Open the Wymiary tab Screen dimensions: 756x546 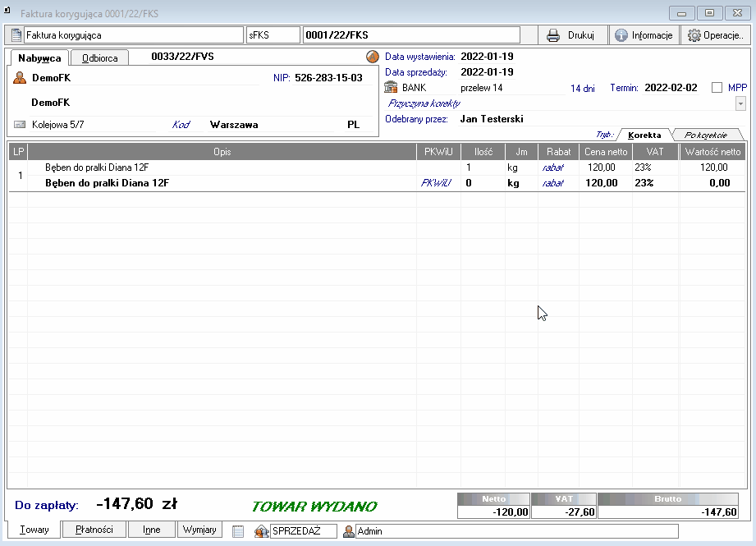pyautogui.click(x=199, y=530)
